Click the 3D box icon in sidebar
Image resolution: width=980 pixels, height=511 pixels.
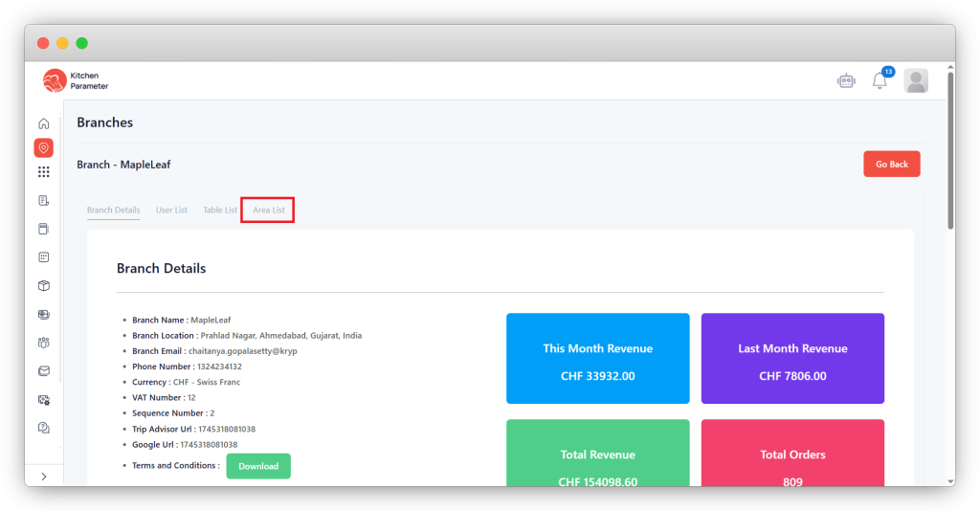43,285
